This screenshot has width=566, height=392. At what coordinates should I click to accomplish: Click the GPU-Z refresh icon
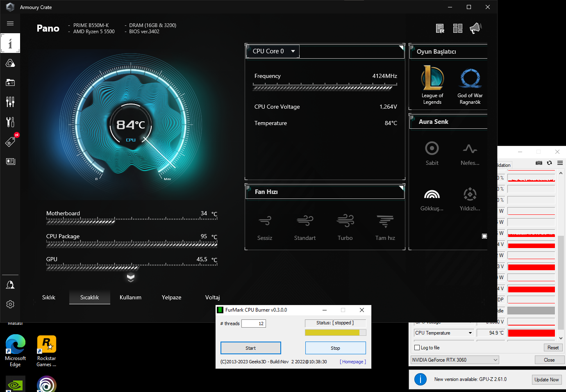pos(550,163)
